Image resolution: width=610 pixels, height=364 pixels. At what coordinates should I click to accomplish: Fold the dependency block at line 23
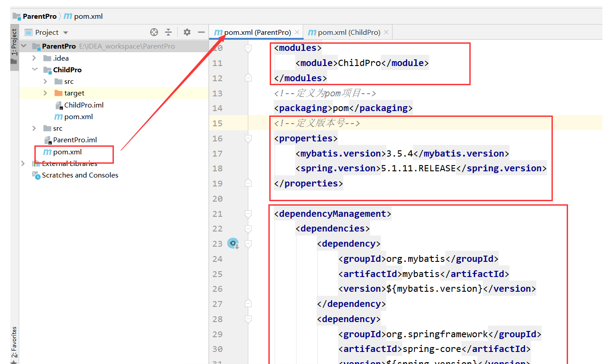[248, 244]
